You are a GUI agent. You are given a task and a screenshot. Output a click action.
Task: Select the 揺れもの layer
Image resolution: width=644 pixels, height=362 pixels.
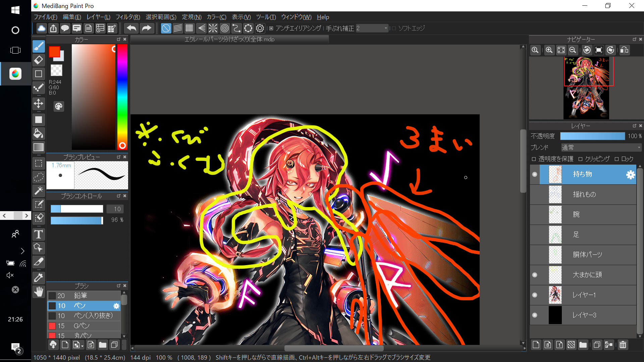(584, 194)
